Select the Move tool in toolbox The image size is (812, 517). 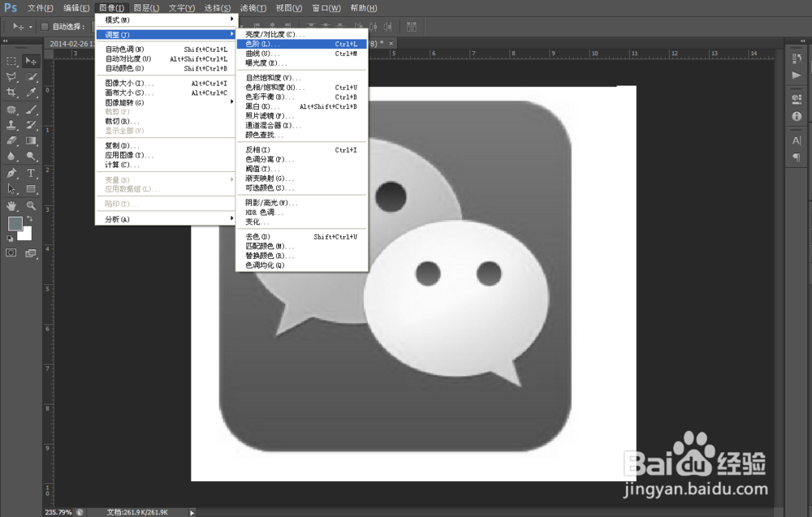click(31, 61)
